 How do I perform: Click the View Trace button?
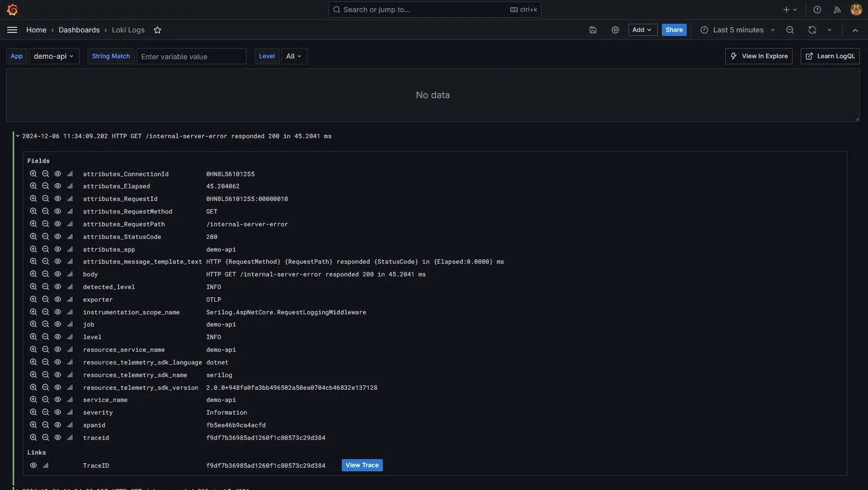point(362,465)
